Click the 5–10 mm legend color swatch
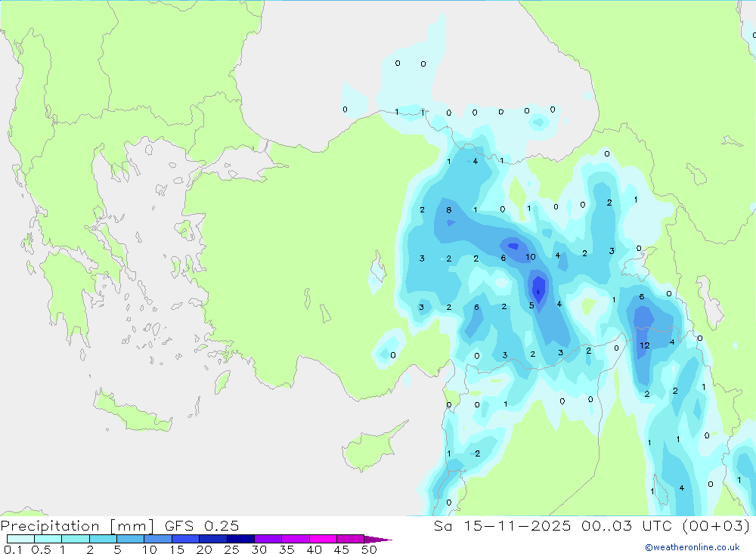This screenshot has width=756, height=554. [x=130, y=539]
